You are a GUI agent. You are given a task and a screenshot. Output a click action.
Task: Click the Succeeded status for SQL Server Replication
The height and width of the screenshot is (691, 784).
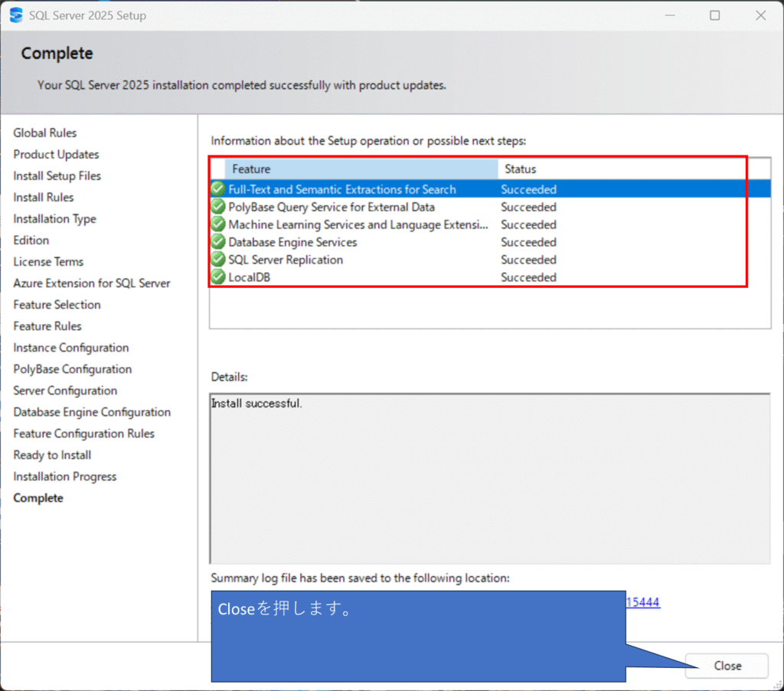coord(528,260)
